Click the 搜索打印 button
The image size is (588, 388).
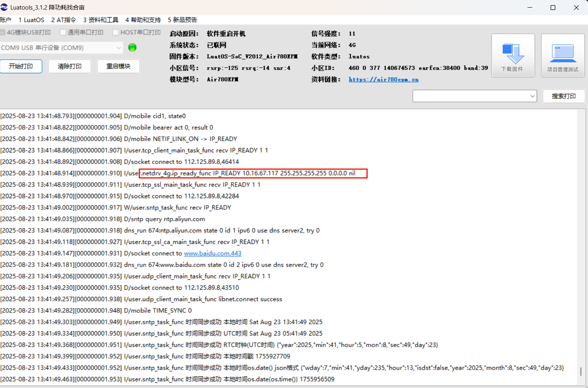click(x=564, y=96)
